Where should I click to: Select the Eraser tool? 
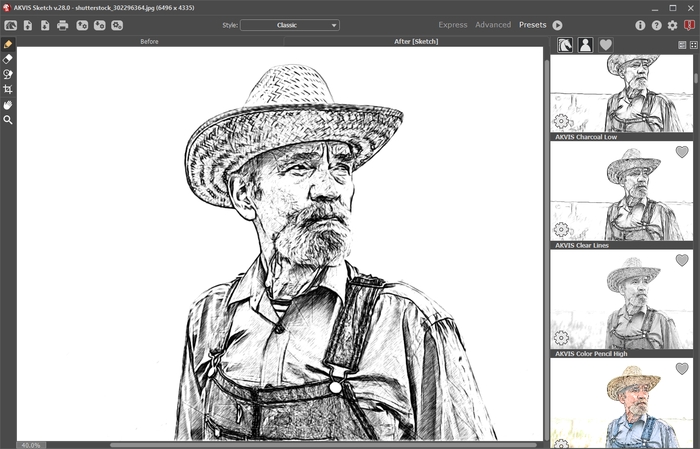[8, 59]
